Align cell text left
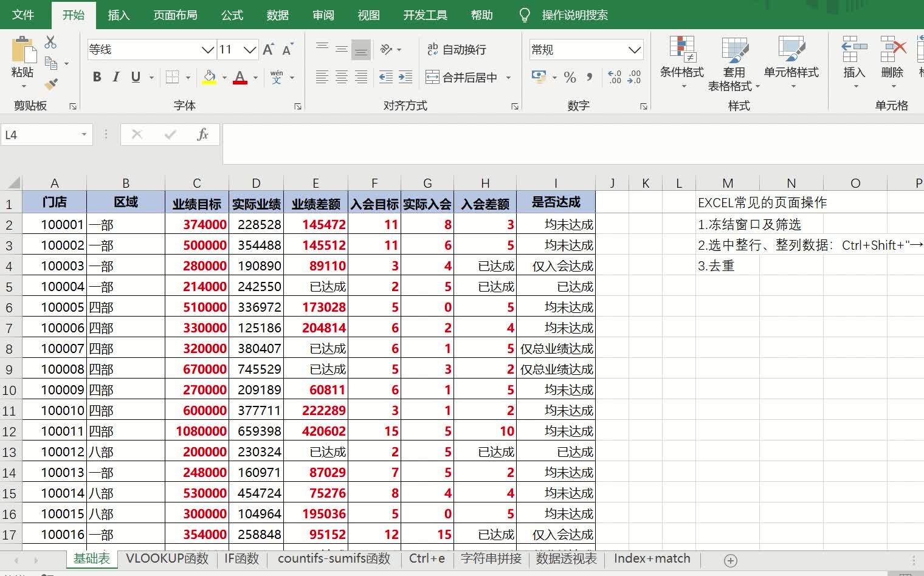 tap(322, 77)
